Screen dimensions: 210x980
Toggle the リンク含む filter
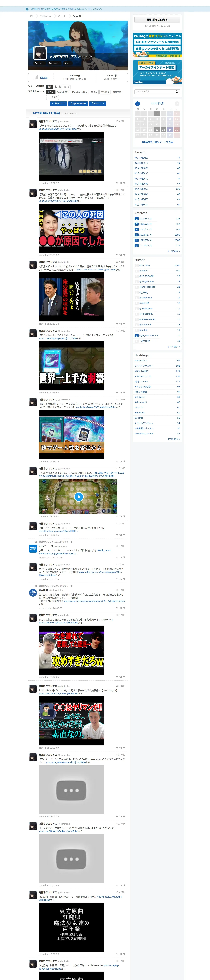(x=53, y=97)
